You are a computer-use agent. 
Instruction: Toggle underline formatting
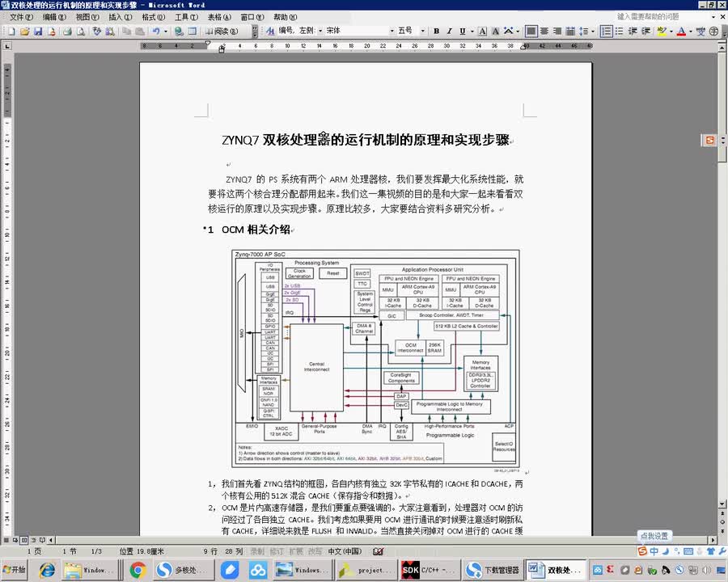(x=463, y=31)
